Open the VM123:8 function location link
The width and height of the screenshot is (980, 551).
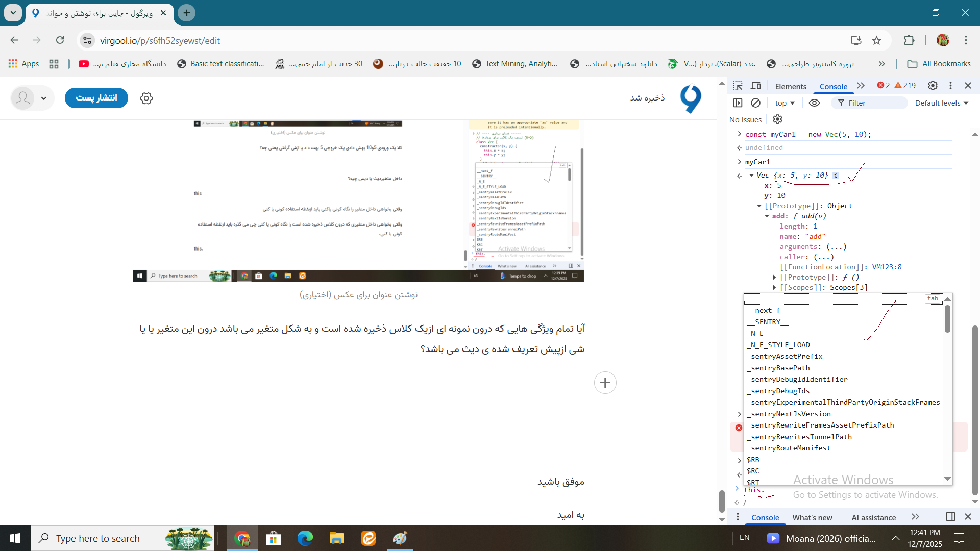[887, 267]
